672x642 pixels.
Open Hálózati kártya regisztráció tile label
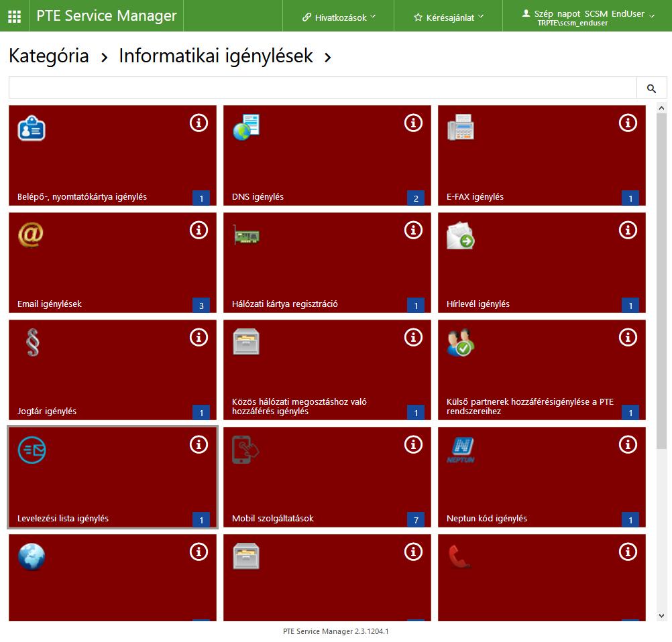pyautogui.click(x=284, y=304)
